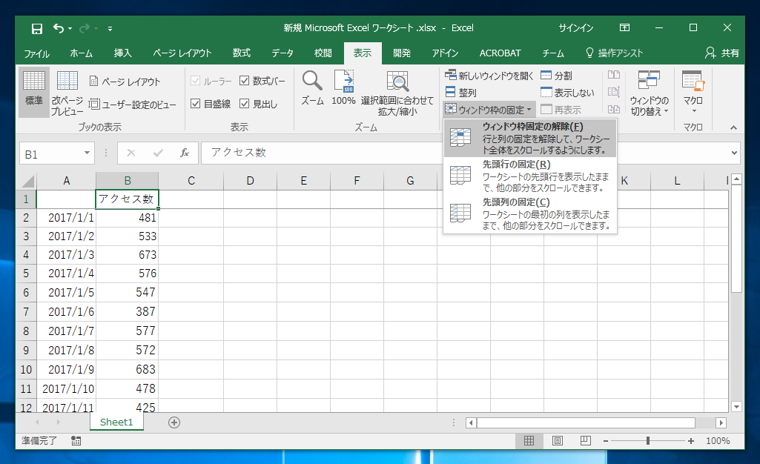Click the macro record status bar icon

click(x=76, y=441)
